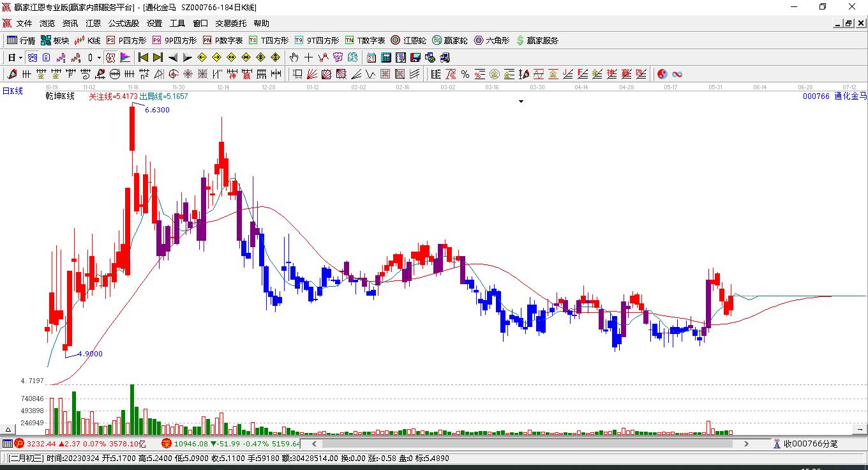Screen dimensions: 868x470
Task: Open the 窗口 menu
Action: (200, 24)
